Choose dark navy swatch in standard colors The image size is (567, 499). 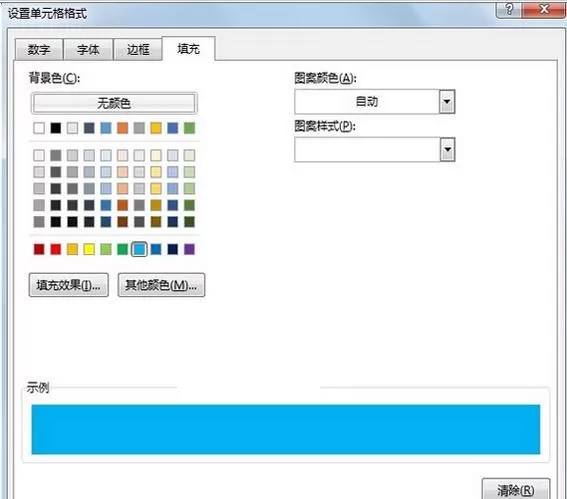[172, 249]
